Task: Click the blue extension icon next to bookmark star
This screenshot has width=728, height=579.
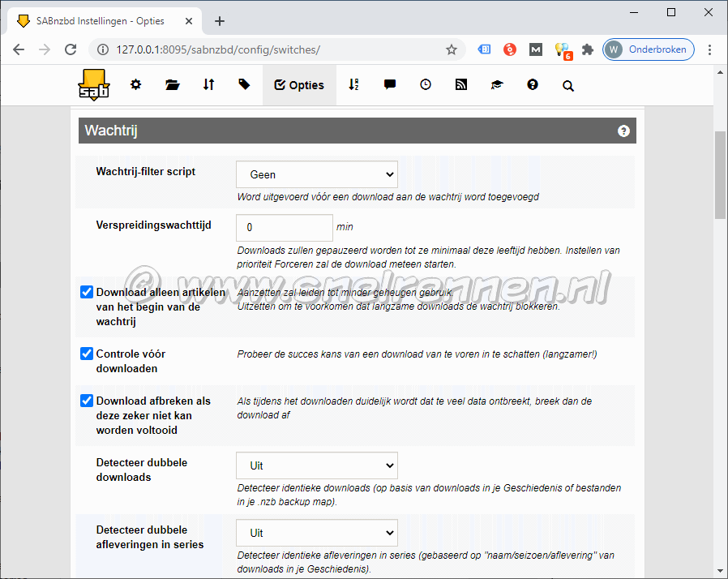Action: 484,49
